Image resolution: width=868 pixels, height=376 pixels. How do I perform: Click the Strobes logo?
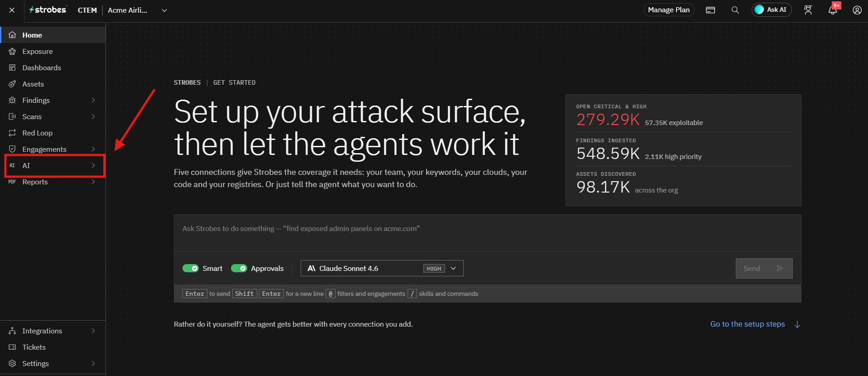(48, 10)
